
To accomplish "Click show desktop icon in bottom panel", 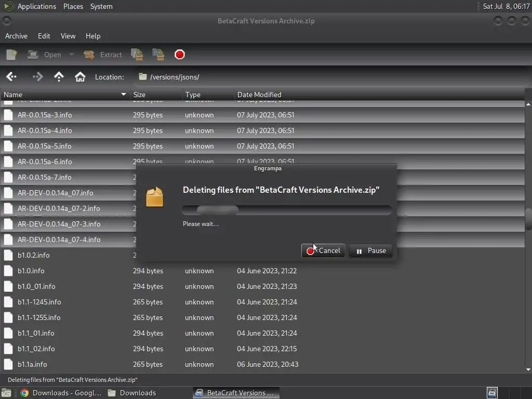I will pyautogui.click(x=6, y=393).
